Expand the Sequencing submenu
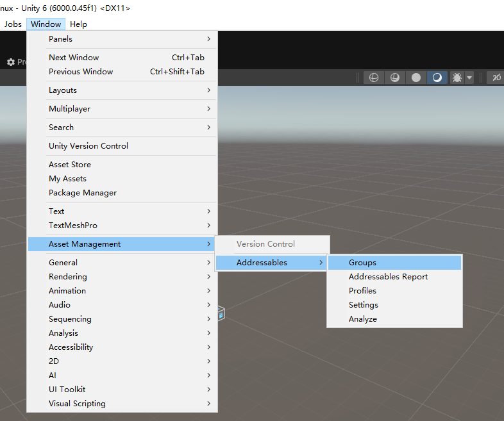This screenshot has width=504, height=421. click(122, 319)
